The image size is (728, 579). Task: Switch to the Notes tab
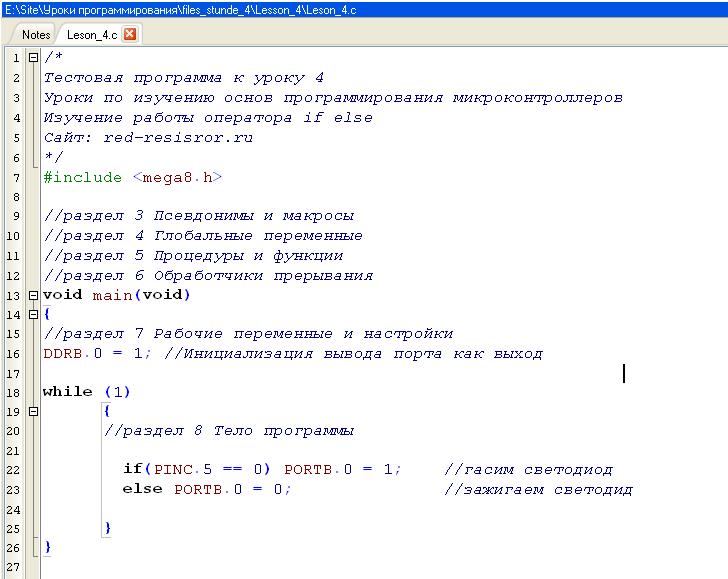36,35
